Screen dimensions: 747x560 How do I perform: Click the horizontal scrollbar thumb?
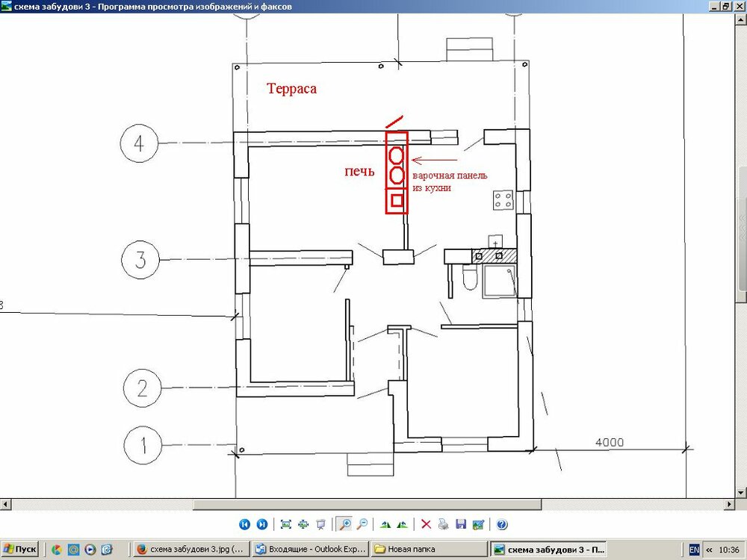point(367,504)
